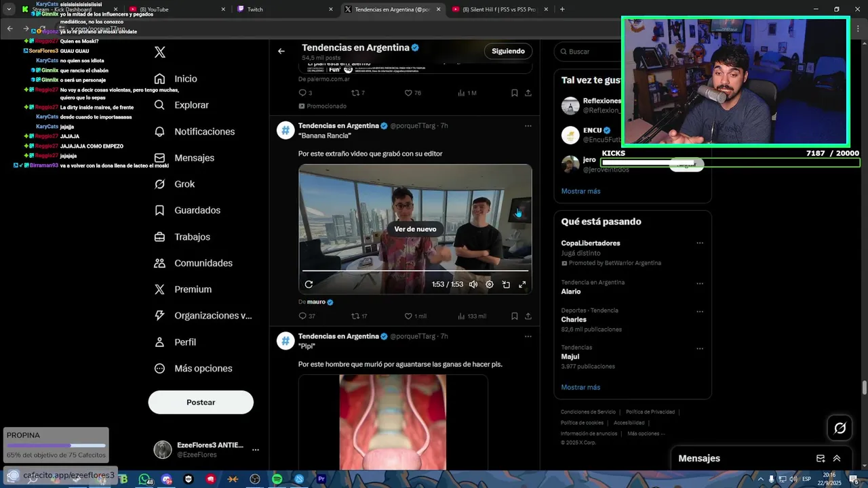
Task: Expand Más opciones in the sidebar
Action: pyautogui.click(x=193, y=369)
